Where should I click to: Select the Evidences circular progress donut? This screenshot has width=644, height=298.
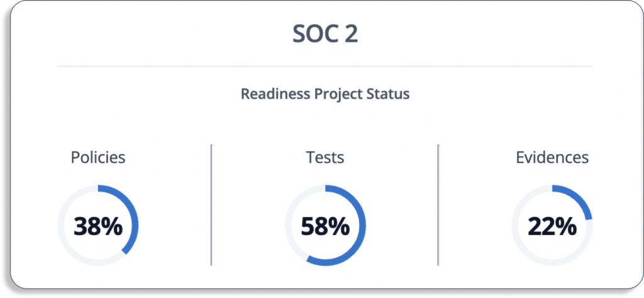(552, 225)
